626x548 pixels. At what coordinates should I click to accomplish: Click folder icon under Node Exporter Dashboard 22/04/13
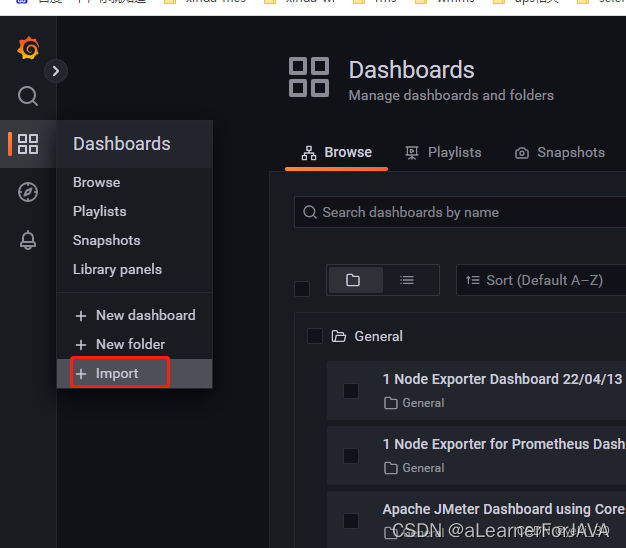click(x=391, y=404)
